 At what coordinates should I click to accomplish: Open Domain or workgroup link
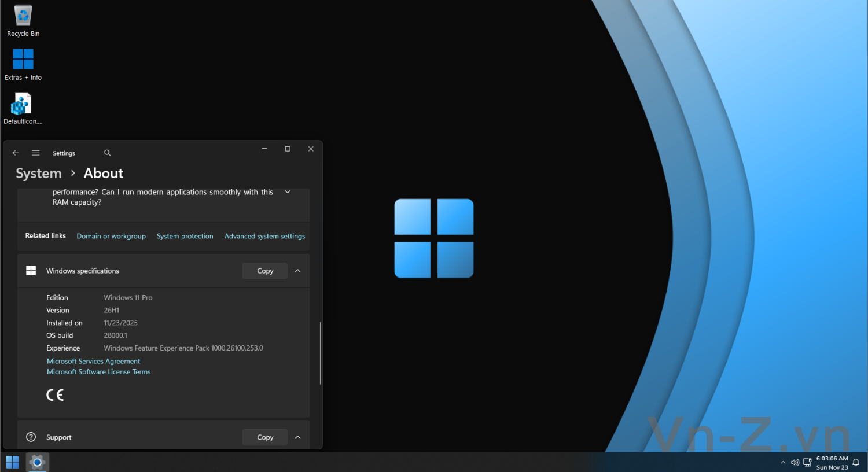pos(111,236)
